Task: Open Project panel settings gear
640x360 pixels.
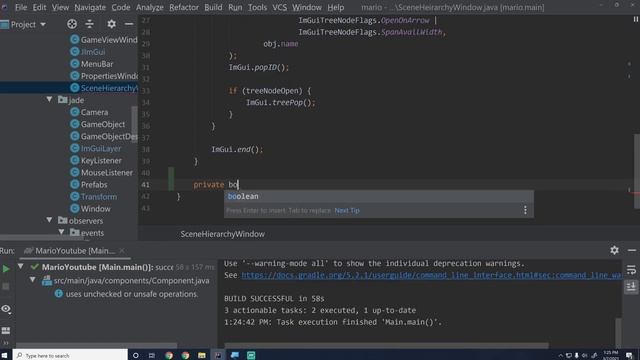Action: (111, 24)
